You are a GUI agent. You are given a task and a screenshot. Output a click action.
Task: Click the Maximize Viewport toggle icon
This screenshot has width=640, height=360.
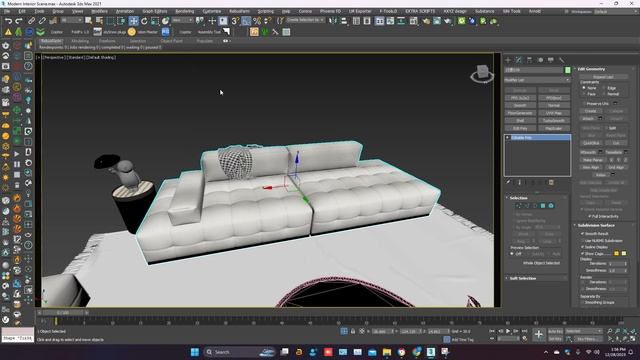633,339
